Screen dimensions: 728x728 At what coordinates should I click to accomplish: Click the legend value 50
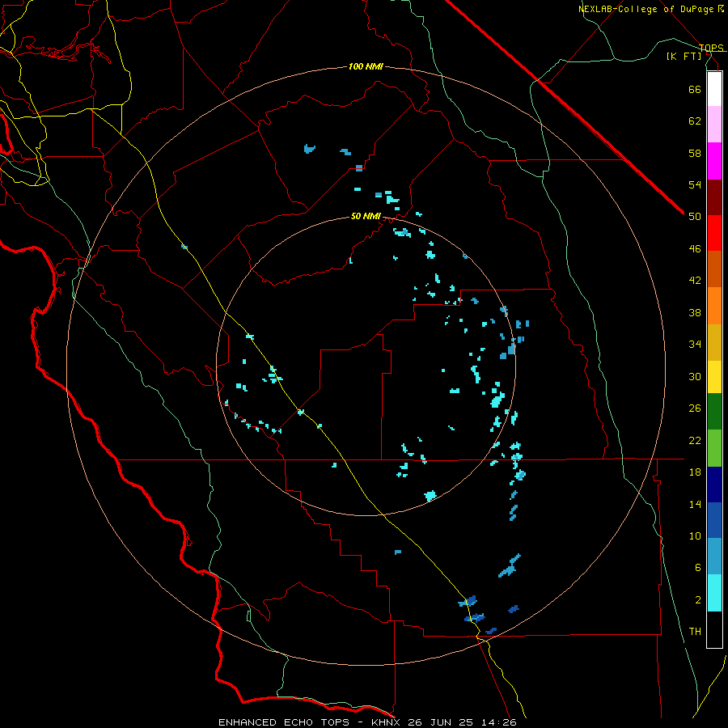(x=695, y=217)
